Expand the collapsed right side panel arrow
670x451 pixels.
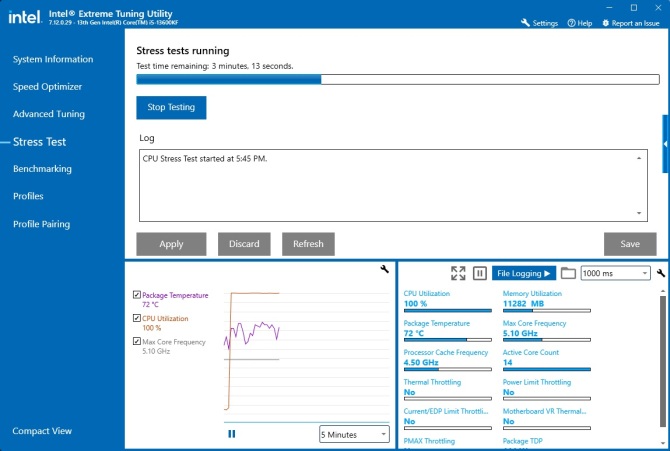click(665, 144)
